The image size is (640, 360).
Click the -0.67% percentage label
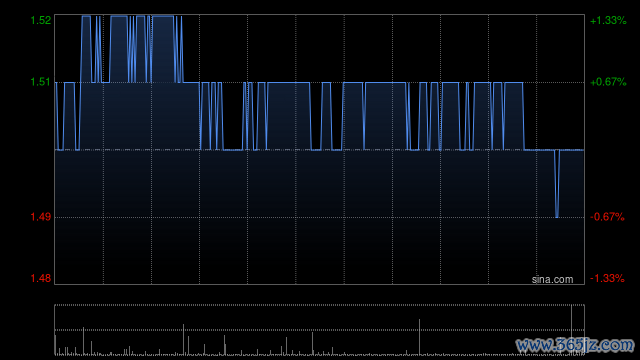607,217
